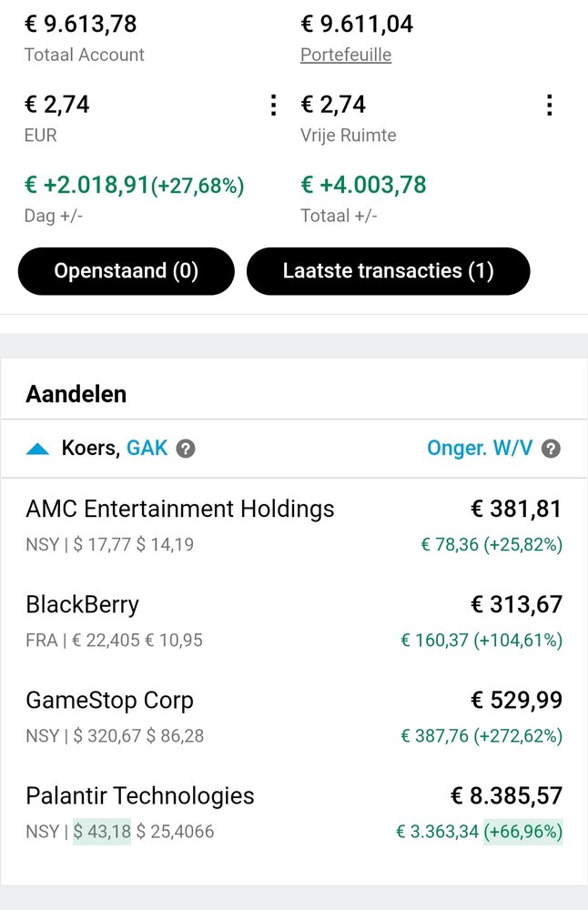Click the Aandelen section header
The height and width of the screenshot is (910, 588).
pos(76,394)
